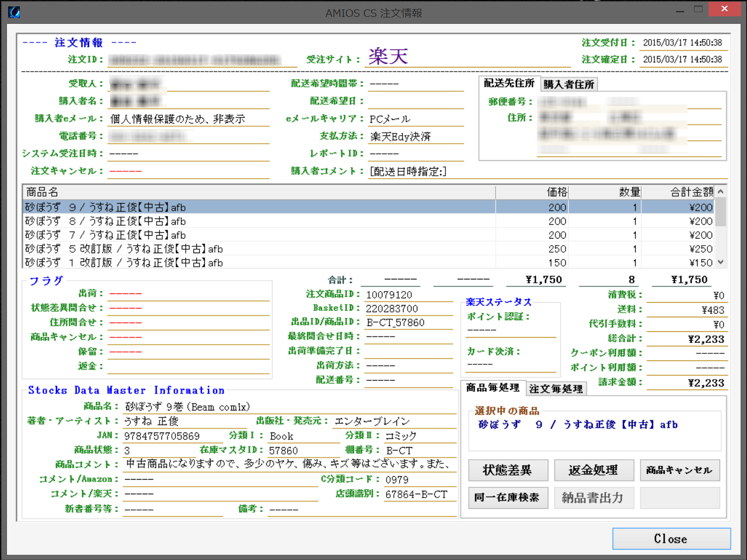The height and width of the screenshot is (560, 747).
Task: Click the JAN field 9784757705869
Action: click(x=172, y=436)
